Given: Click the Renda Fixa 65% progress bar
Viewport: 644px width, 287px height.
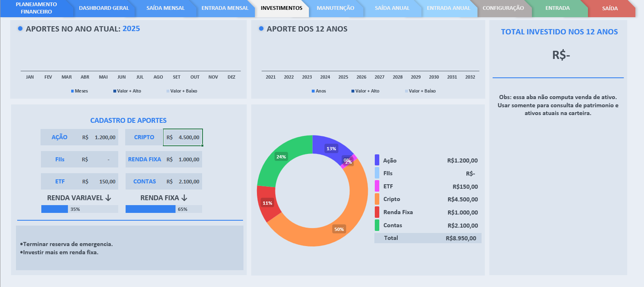Looking at the screenshot, I should 164,209.
